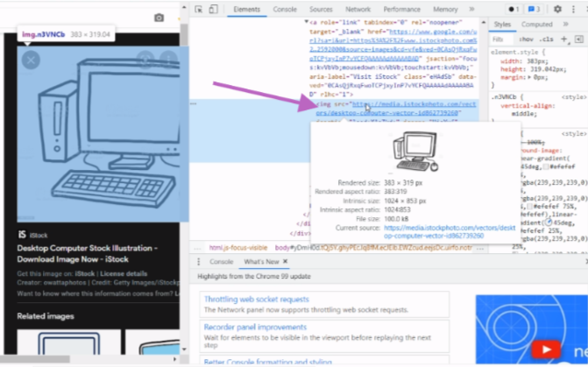The image size is (588, 367).
Task: Open the License details link
Action: point(124,273)
